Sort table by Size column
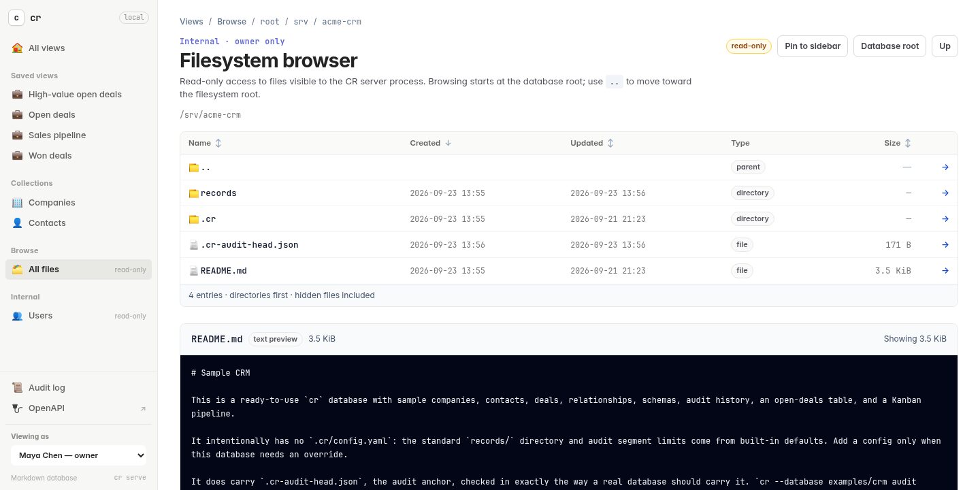The width and height of the screenshot is (980, 490). point(898,143)
